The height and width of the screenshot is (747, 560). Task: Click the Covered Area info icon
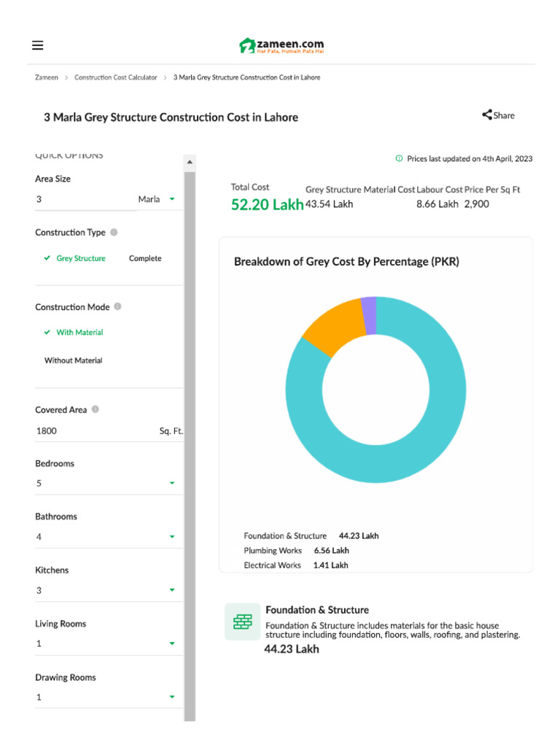coord(96,410)
